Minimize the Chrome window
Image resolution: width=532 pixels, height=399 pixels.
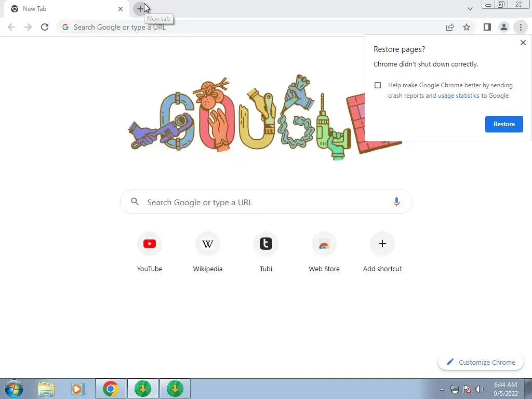coord(488,5)
